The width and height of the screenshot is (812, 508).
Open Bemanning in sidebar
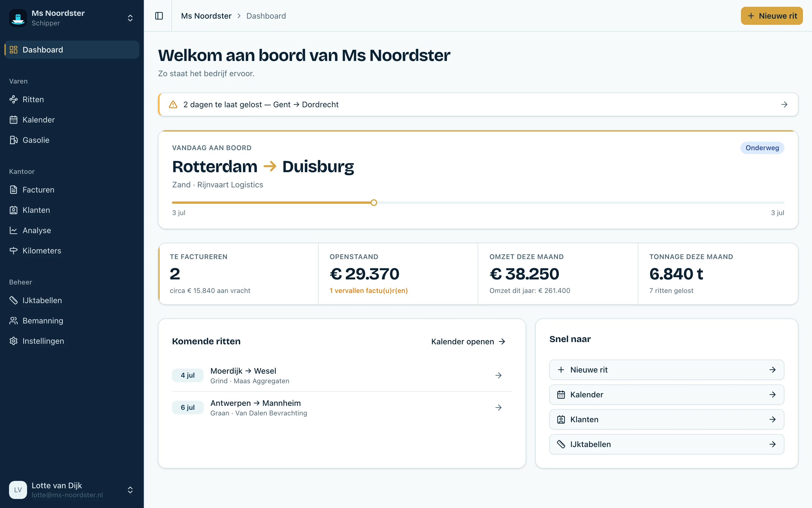[72, 321]
